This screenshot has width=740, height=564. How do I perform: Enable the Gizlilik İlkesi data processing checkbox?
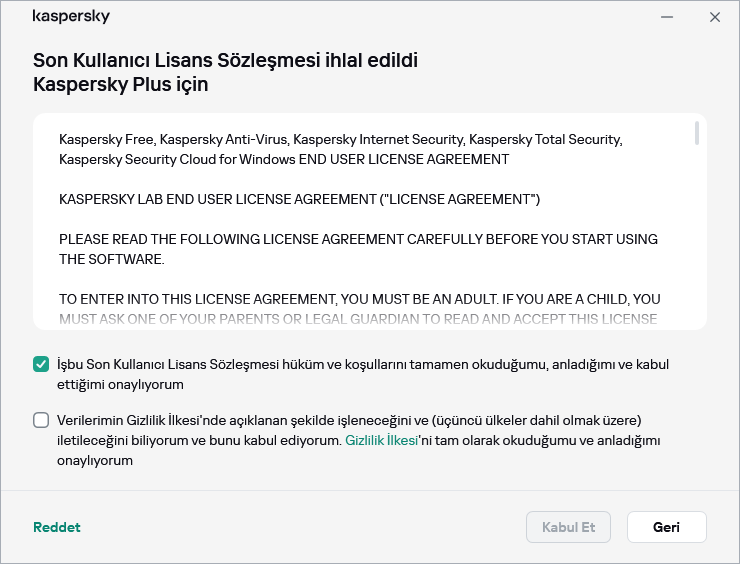coord(41,420)
